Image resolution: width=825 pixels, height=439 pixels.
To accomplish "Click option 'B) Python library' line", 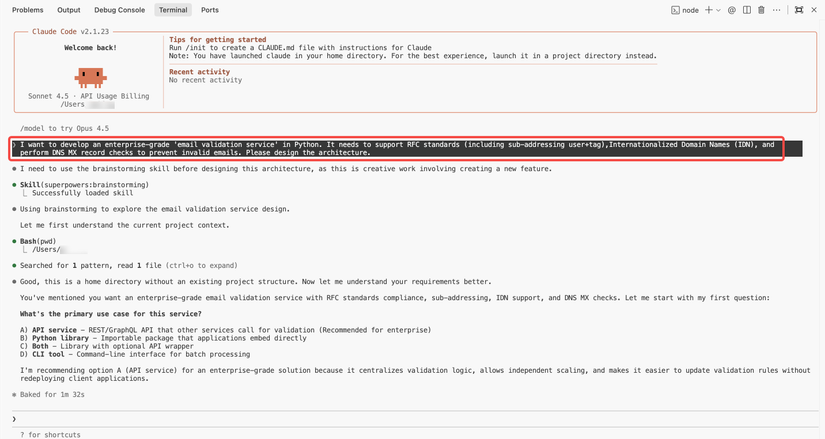I will click(163, 338).
